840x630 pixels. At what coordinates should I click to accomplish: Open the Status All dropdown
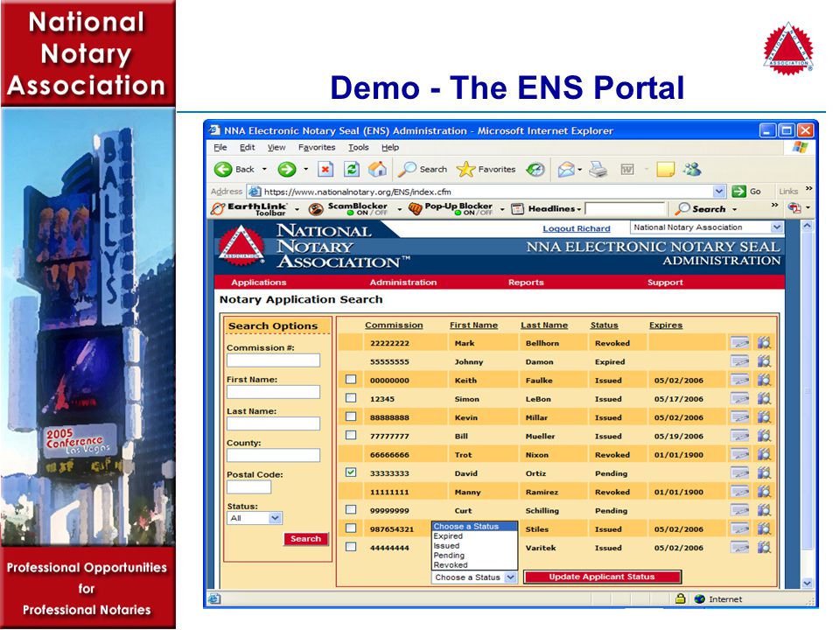(255, 518)
